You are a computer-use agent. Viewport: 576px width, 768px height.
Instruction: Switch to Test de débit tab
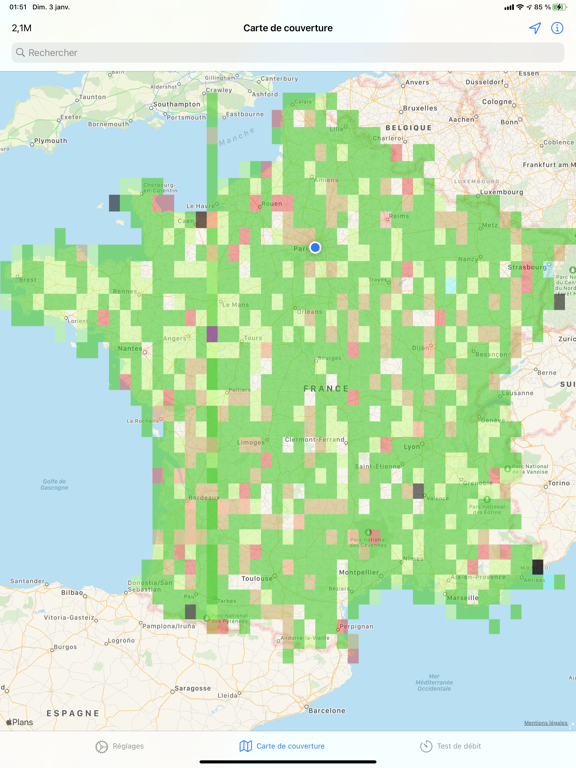point(450,746)
